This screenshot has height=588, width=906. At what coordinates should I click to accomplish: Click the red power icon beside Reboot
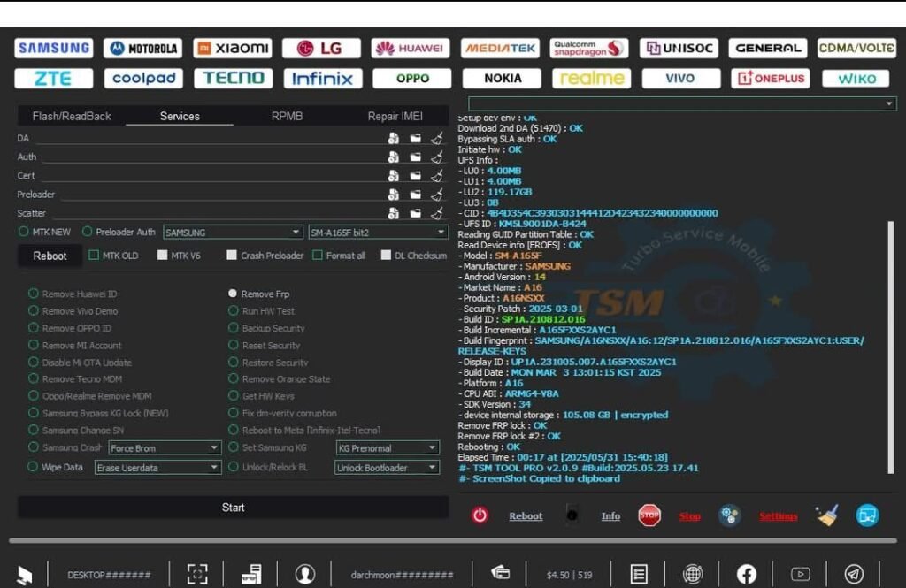480,515
